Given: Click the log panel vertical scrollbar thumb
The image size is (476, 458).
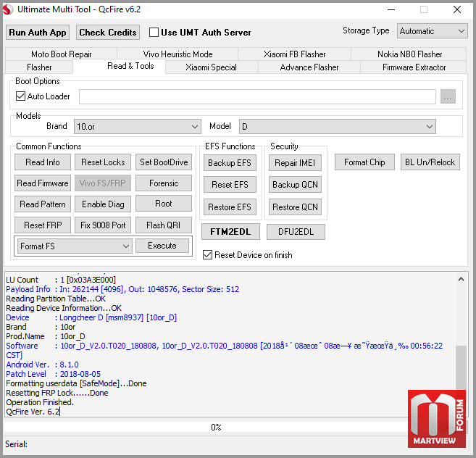Looking at the screenshot, I should (461, 367).
